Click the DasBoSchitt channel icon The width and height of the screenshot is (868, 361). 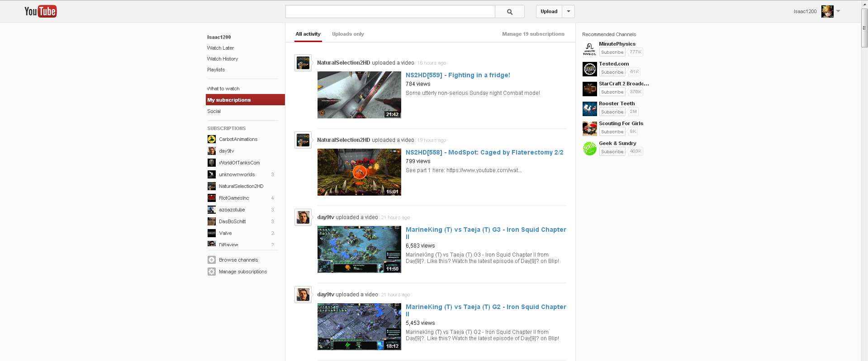pyautogui.click(x=212, y=221)
